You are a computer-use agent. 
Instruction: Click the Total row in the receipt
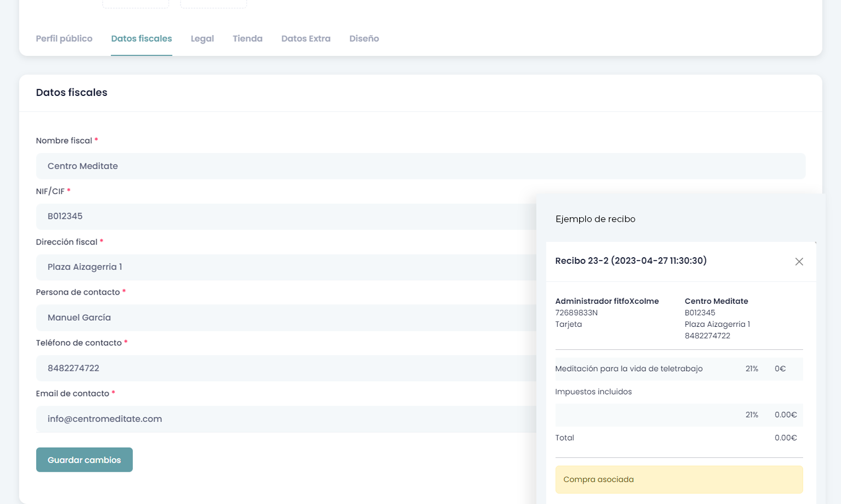pos(679,438)
